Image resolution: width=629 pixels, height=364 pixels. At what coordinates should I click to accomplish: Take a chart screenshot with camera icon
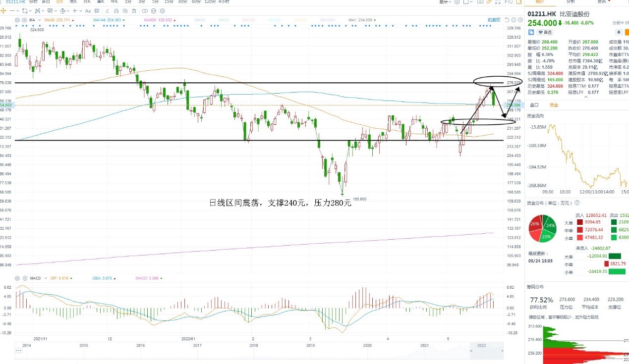pyautogui.click(x=480, y=2)
